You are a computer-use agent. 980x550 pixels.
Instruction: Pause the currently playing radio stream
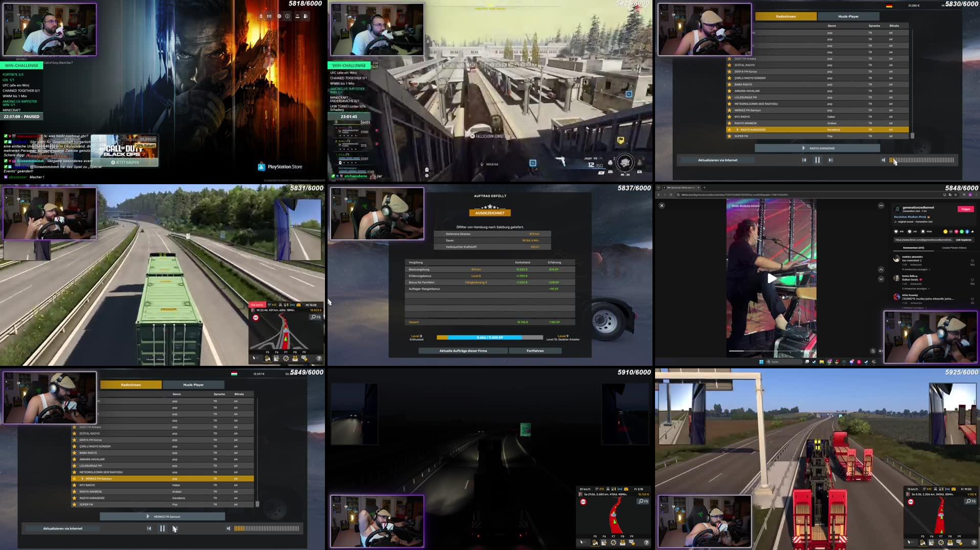[817, 160]
